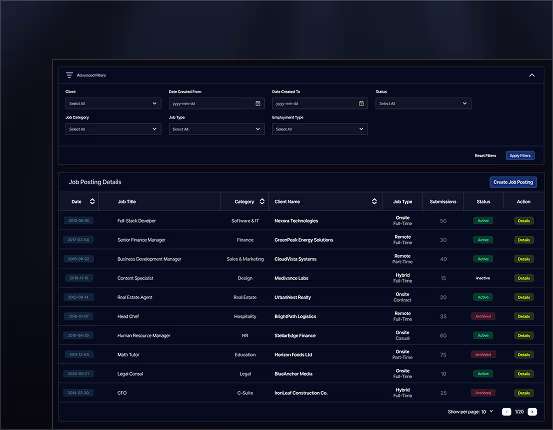
Task: Click the BrightPath Logistics client name
Action: 295,316
